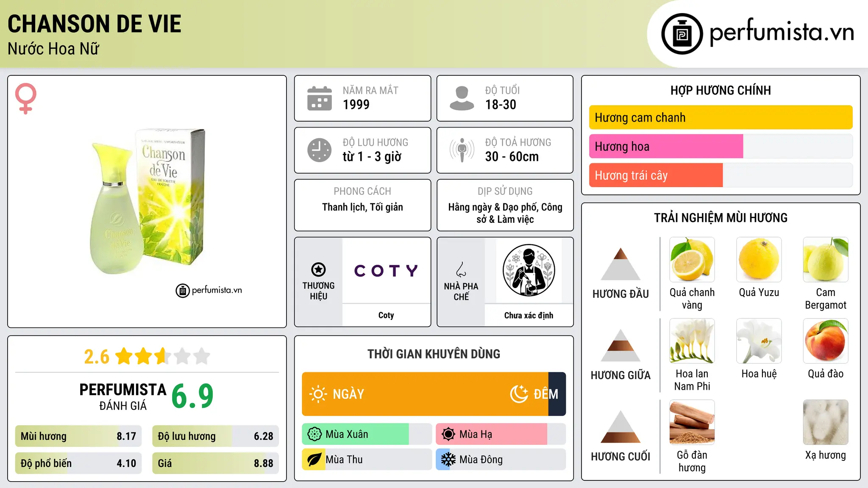
Task: Click the orange Hương trái cây accord bar
Action: 656,175
